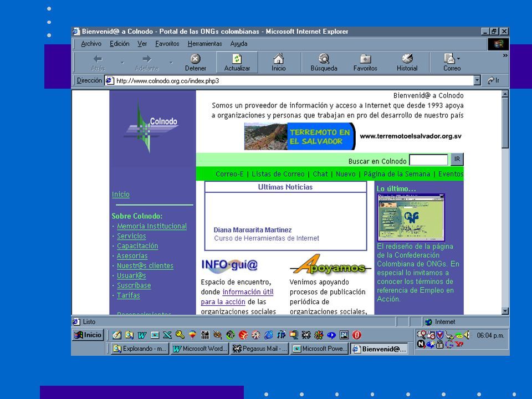Click the IR search button on the page

457,159
